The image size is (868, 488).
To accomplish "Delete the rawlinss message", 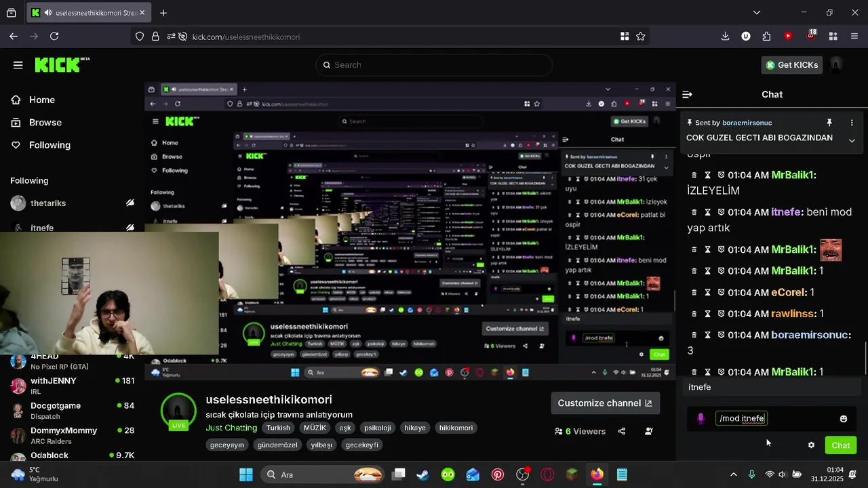I will pos(694,314).
